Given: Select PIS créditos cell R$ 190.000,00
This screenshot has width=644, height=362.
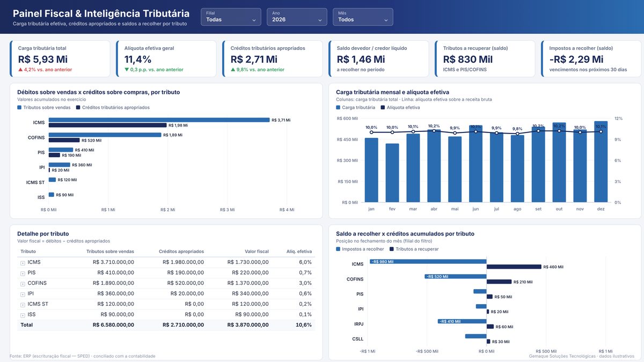Looking at the screenshot, I should [185, 273].
